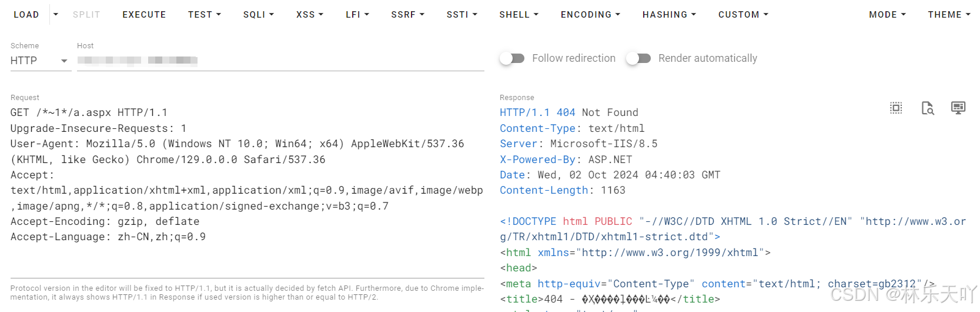
Task: Open the LFI dropdown menu
Action: (x=357, y=15)
